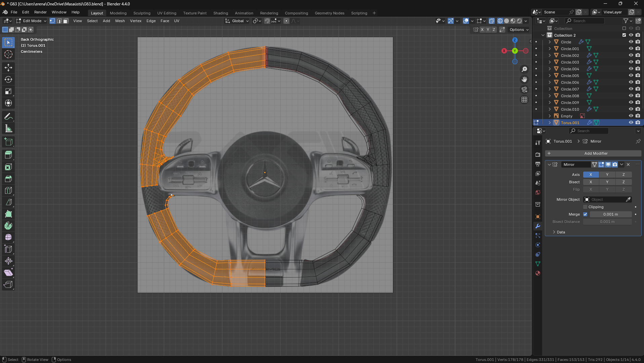Open the Material properties tab

coord(538,273)
